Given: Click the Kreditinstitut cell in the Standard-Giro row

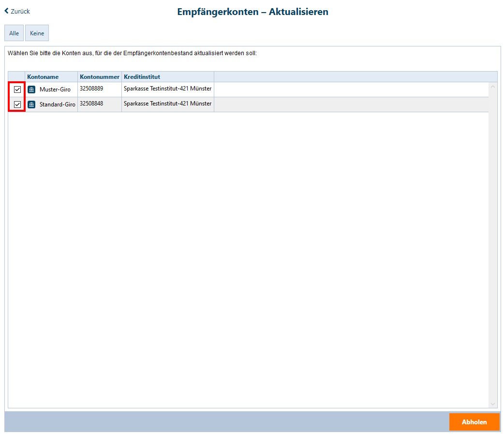Looking at the screenshot, I should [167, 104].
